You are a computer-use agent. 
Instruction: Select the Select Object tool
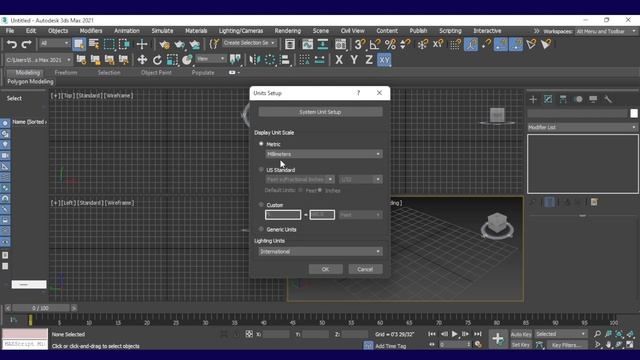point(79,44)
